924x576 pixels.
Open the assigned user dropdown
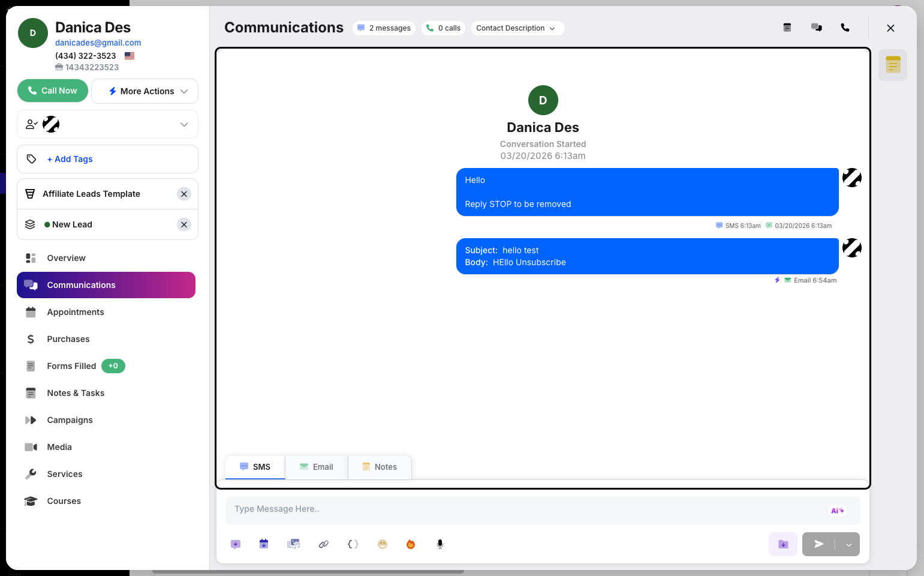click(108, 124)
